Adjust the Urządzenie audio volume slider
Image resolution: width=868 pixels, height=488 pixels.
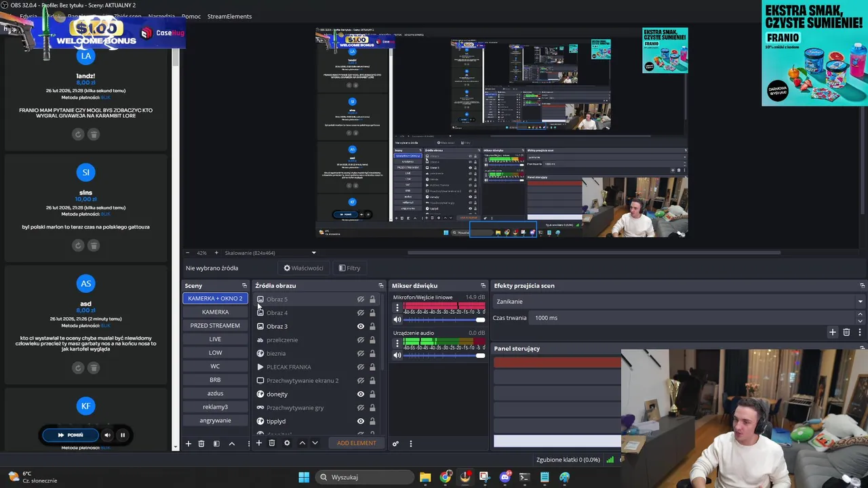[x=444, y=356]
